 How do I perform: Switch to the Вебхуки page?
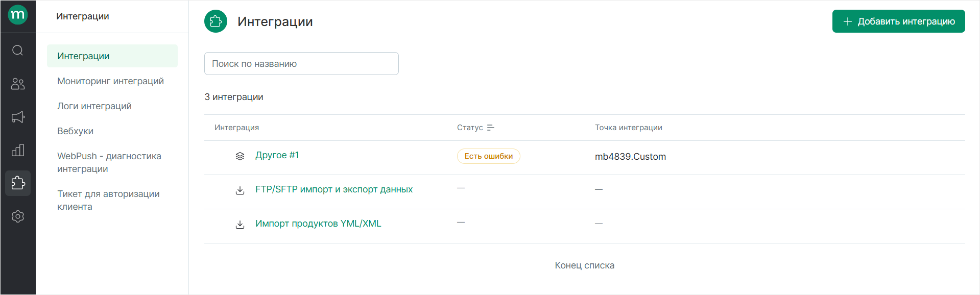(75, 131)
